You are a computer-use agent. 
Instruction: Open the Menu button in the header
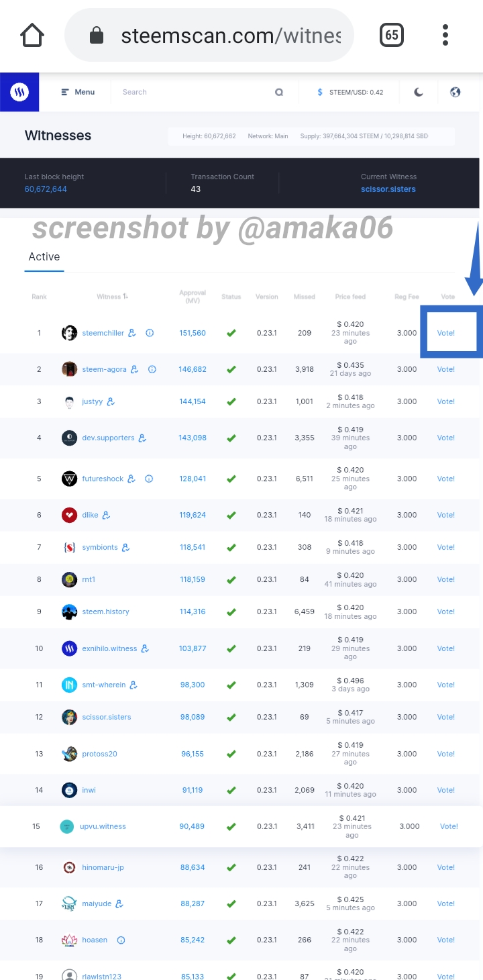[78, 92]
